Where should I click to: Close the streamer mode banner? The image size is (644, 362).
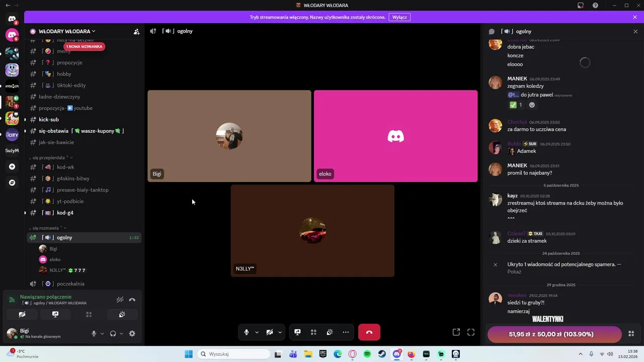coord(635,17)
